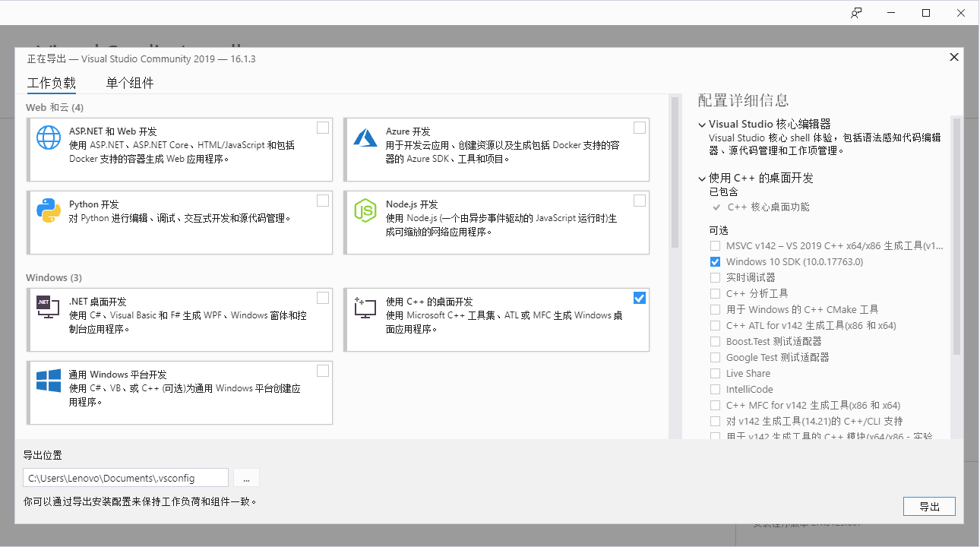Enable the Node.js 开发 workload checkbox

pyautogui.click(x=640, y=201)
